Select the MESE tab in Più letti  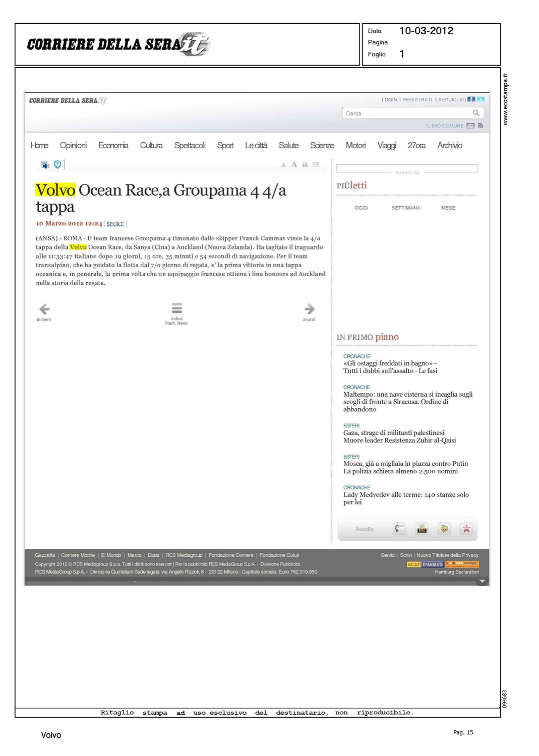(x=448, y=208)
